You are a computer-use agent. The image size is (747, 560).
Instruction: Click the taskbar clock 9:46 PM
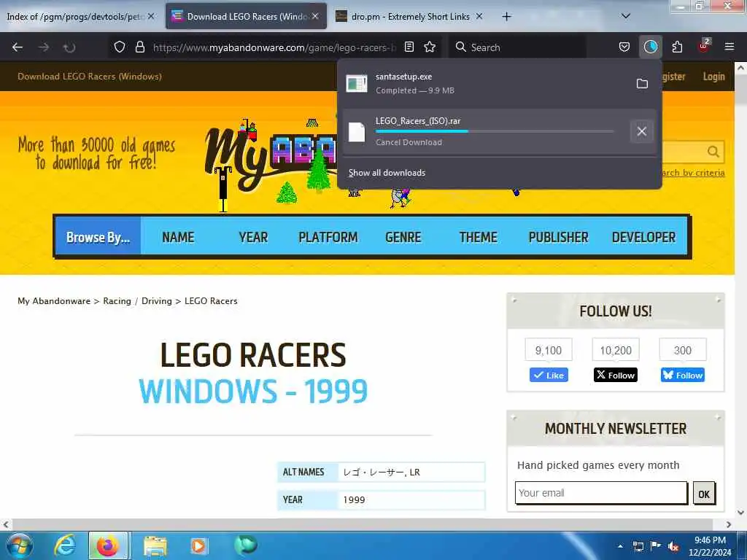(710, 540)
